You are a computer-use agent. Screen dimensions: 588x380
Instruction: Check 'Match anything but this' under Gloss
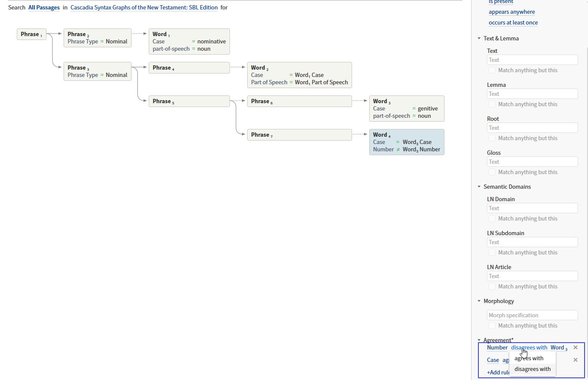point(492,172)
